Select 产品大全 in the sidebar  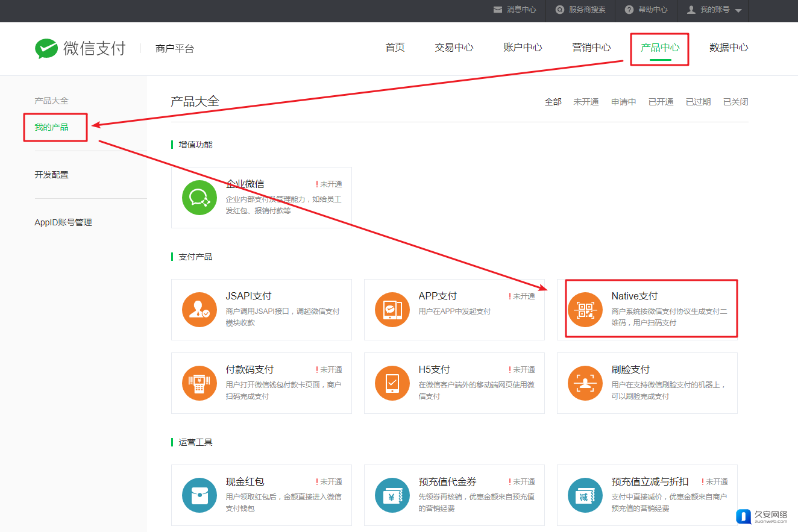[x=51, y=101]
